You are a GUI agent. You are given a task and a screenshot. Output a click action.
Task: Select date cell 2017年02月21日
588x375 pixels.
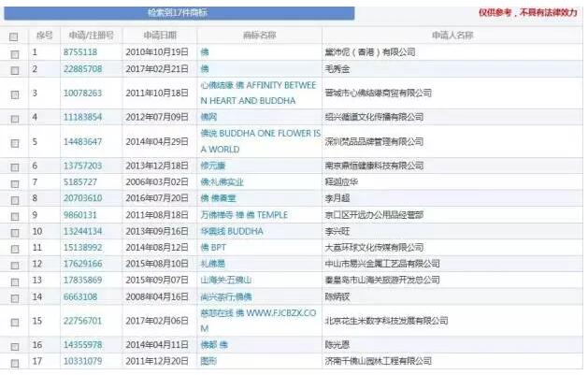(157, 69)
